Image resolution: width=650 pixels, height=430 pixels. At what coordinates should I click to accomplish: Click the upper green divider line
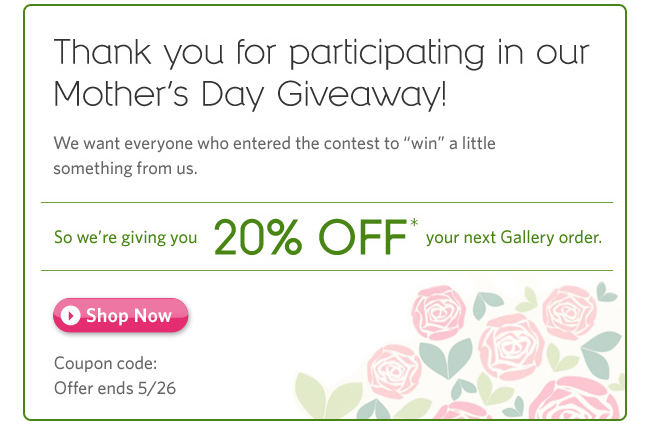tap(326, 202)
